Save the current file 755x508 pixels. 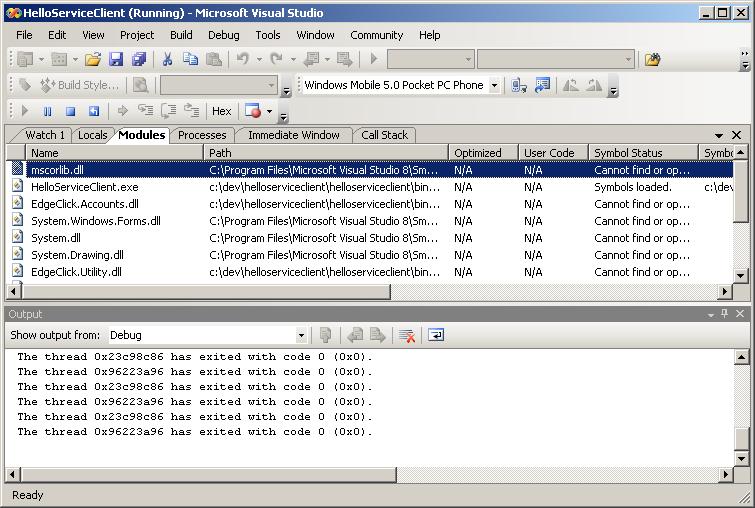click(x=116, y=59)
